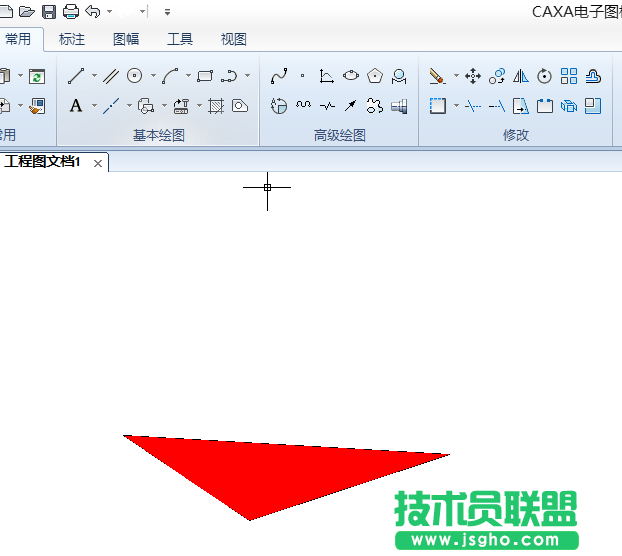The image size is (622, 556).
Task: Undo the last action
Action: click(93, 12)
